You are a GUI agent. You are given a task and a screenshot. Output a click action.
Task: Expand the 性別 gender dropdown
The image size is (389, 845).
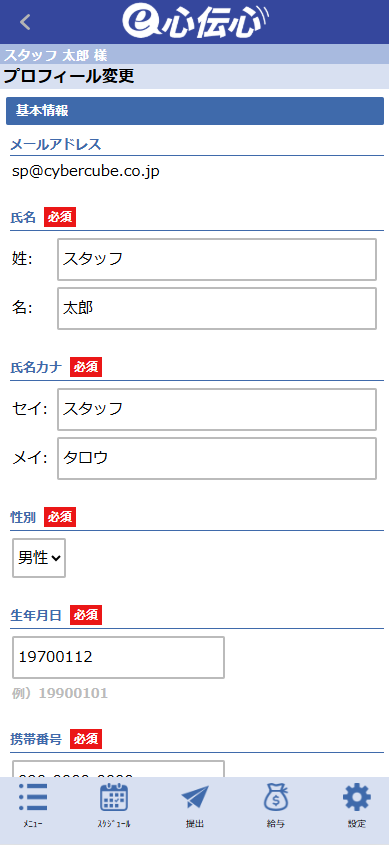pyautogui.click(x=39, y=558)
